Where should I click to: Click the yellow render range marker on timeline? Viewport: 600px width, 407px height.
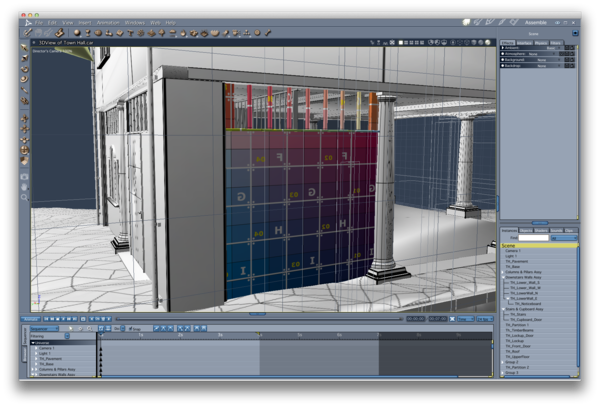(259, 334)
